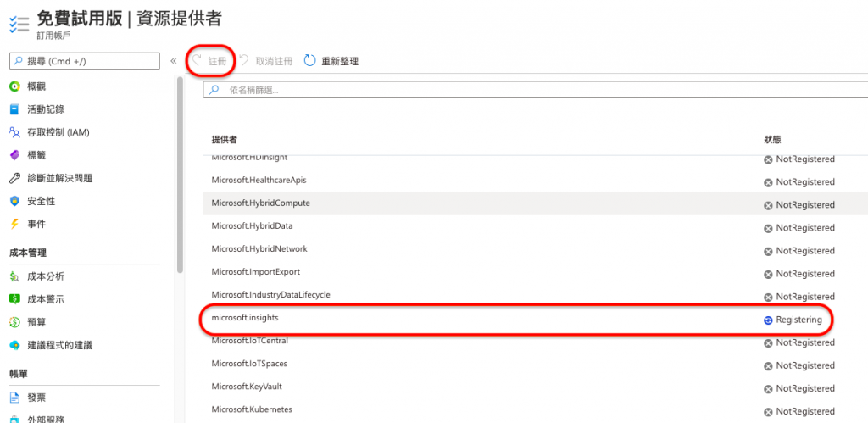This screenshot has width=868, height=423.
Task: Open 概觀 in the left menu
Action: (x=36, y=86)
